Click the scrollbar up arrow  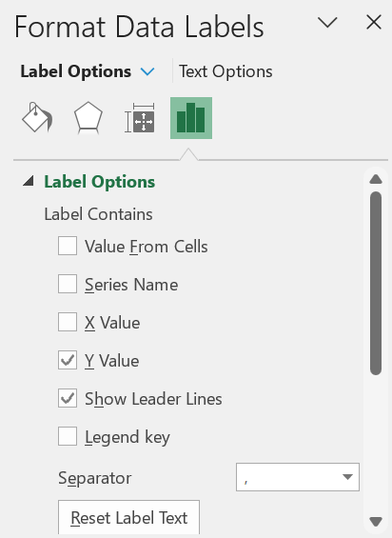click(x=376, y=179)
